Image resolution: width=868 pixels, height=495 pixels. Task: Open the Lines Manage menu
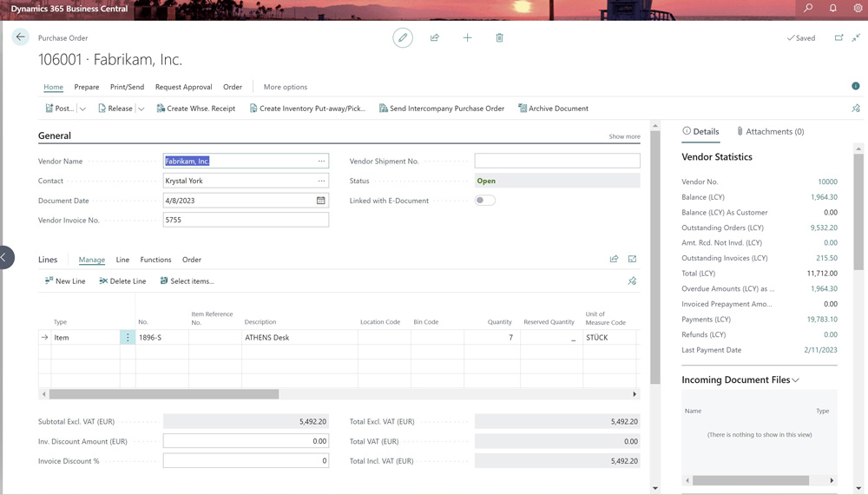91,260
